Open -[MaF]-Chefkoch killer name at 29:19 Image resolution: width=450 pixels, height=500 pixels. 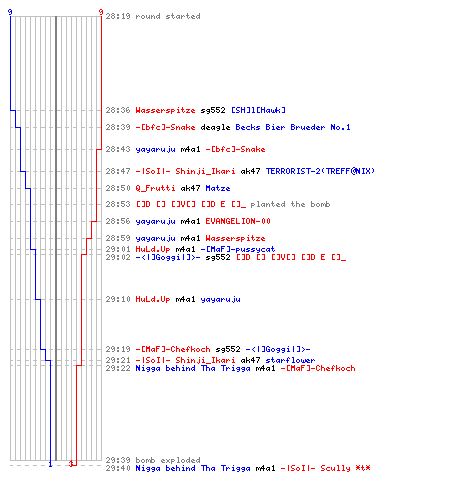[x=173, y=349]
